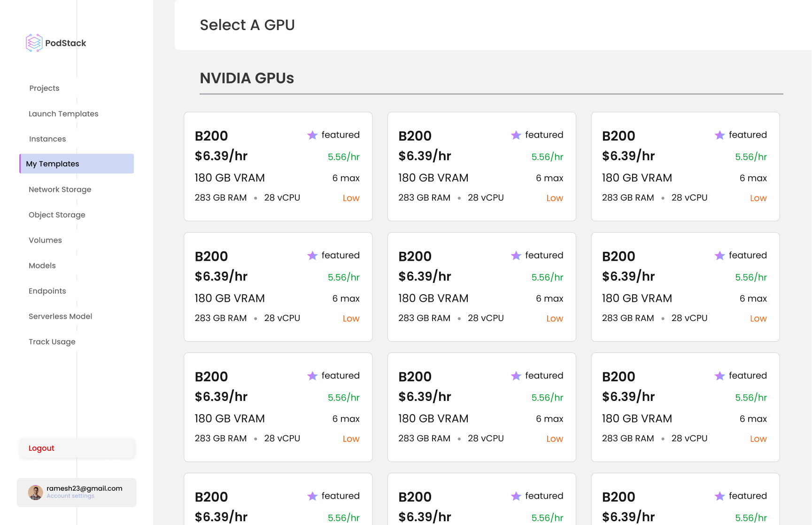Open Account settings link
The width and height of the screenshot is (812, 525).
point(70,496)
